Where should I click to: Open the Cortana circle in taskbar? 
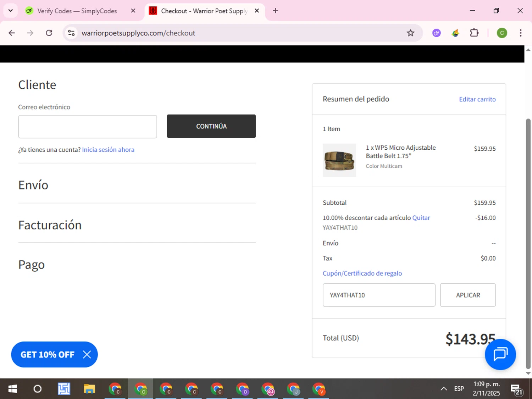tap(37, 389)
